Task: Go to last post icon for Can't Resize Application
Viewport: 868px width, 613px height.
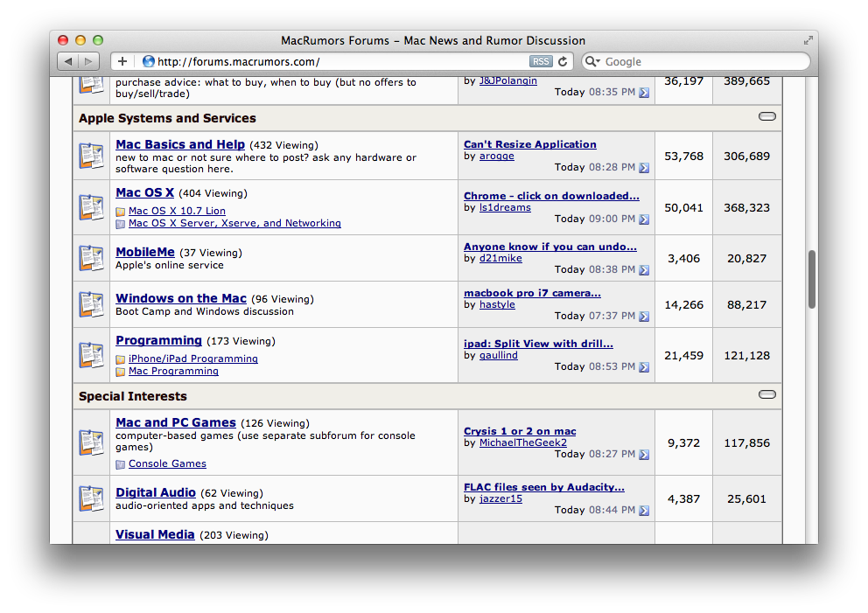Action: tap(644, 168)
